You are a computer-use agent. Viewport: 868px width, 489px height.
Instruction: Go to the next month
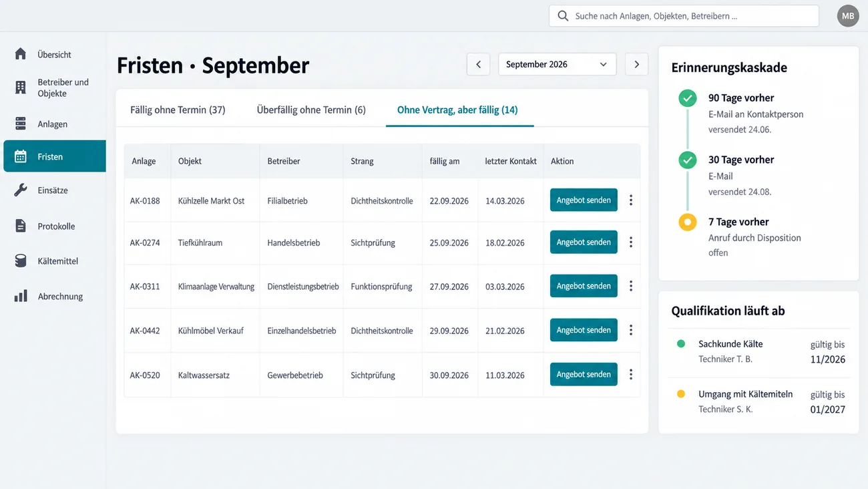(x=636, y=64)
